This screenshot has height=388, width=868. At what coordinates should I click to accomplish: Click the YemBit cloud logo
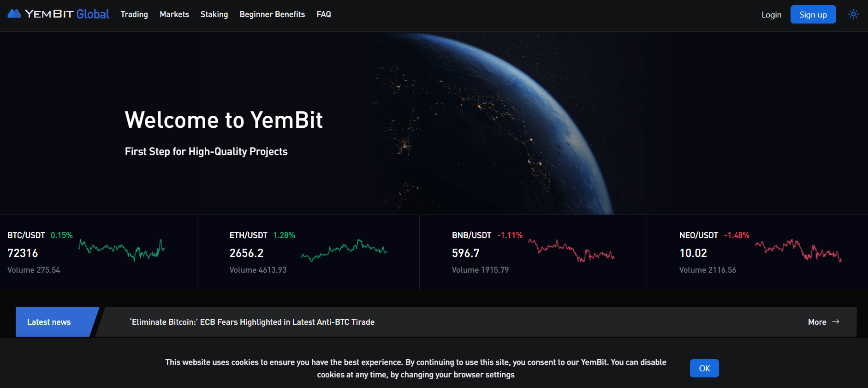pyautogui.click(x=14, y=13)
